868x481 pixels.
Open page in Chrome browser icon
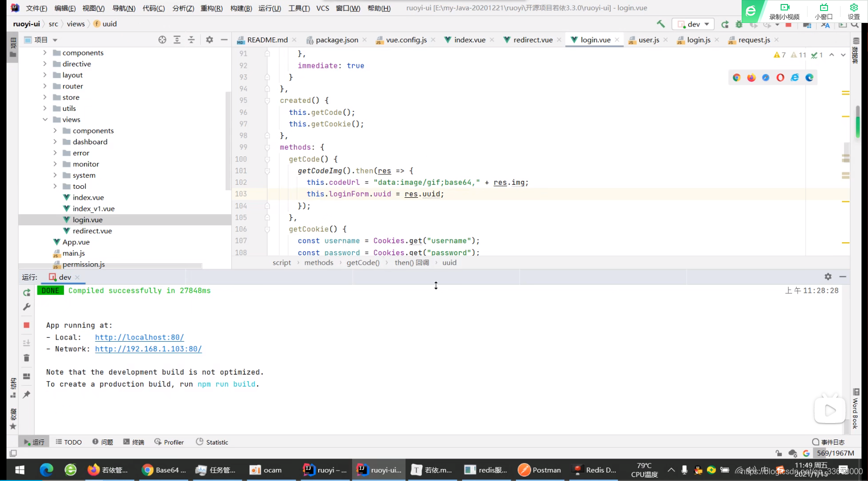tap(737, 77)
